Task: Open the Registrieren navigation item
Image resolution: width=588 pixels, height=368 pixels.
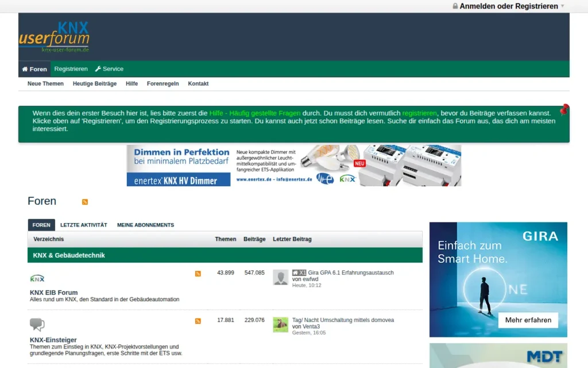Action: pyautogui.click(x=71, y=69)
